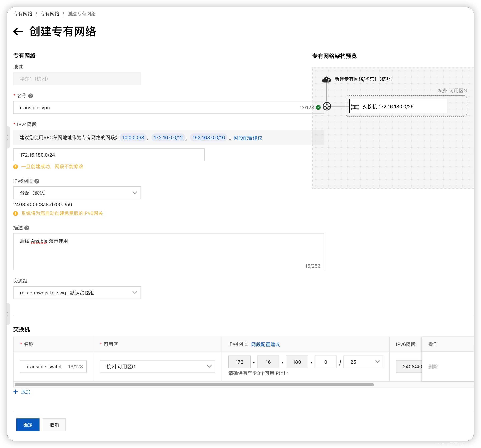The image size is (481, 448).
Task: Click the third octet box 180
Action: (x=297, y=362)
